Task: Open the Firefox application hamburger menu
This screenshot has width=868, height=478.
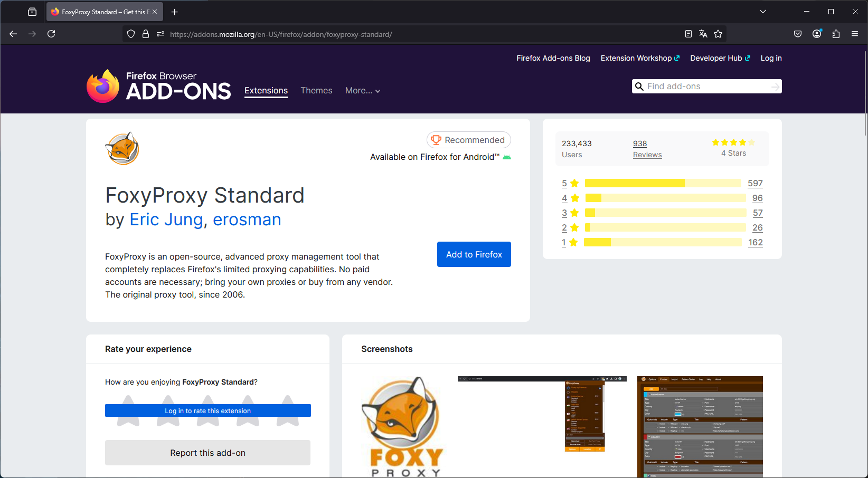Action: (x=855, y=34)
